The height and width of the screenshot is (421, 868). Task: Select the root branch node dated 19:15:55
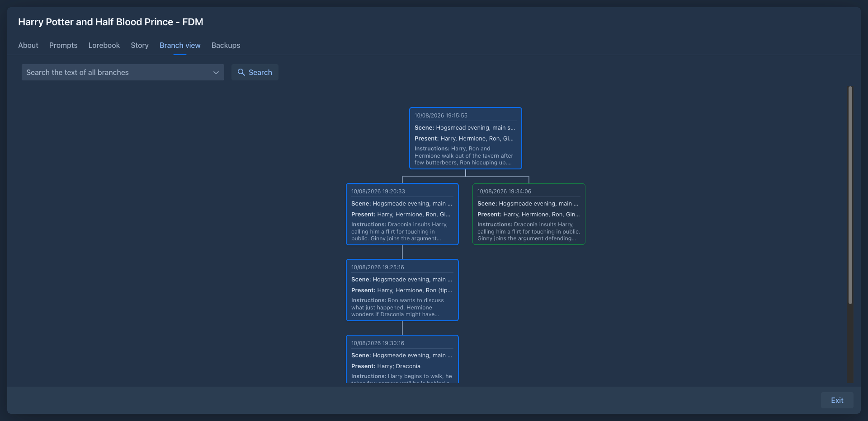[x=466, y=138]
